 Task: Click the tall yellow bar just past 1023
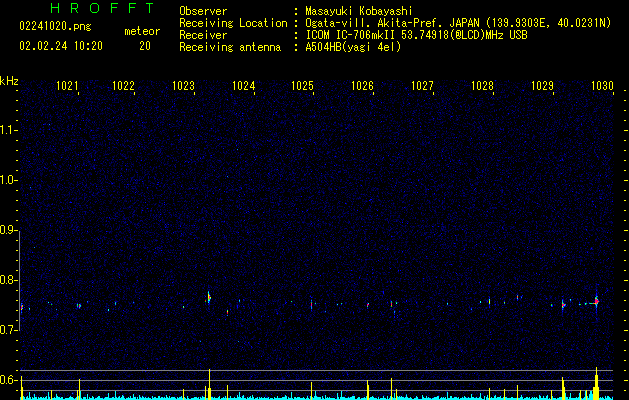click(209, 384)
